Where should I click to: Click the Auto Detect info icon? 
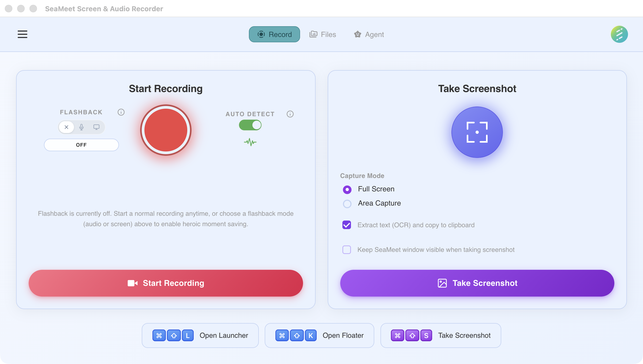(290, 114)
